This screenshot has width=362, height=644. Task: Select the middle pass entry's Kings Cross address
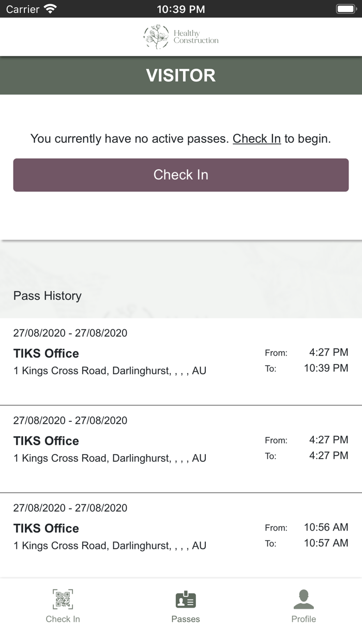tap(110, 458)
